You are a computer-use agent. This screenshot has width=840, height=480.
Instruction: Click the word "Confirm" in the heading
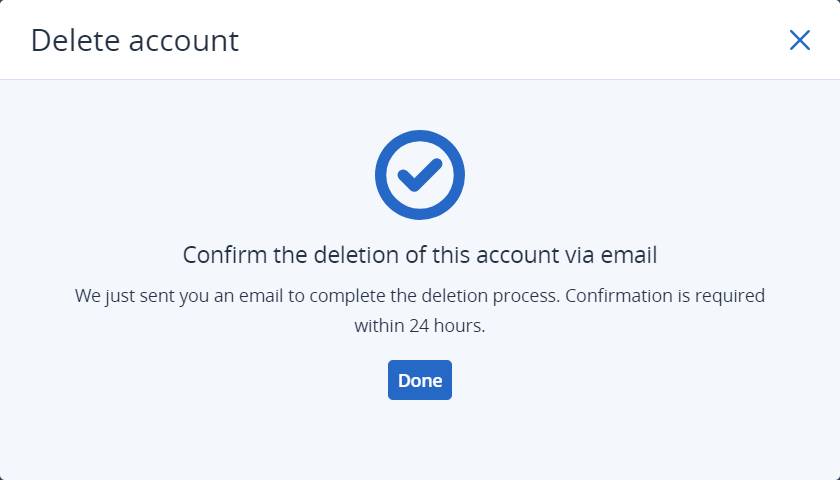coord(225,255)
